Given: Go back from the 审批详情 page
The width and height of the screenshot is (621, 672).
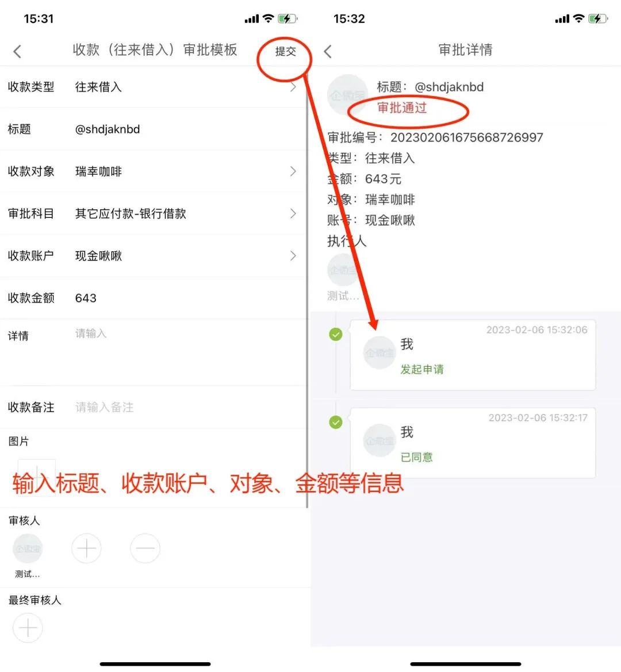Looking at the screenshot, I should pyautogui.click(x=328, y=51).
